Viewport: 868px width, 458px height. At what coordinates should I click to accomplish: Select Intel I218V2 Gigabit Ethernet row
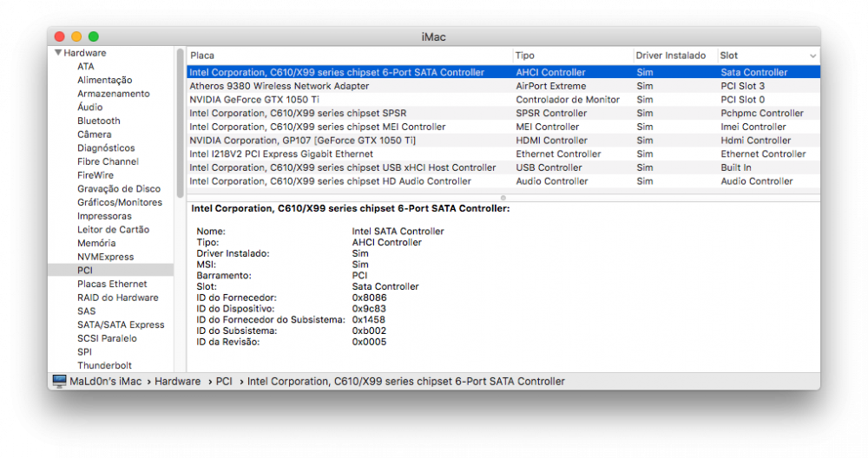click(503, 154)
